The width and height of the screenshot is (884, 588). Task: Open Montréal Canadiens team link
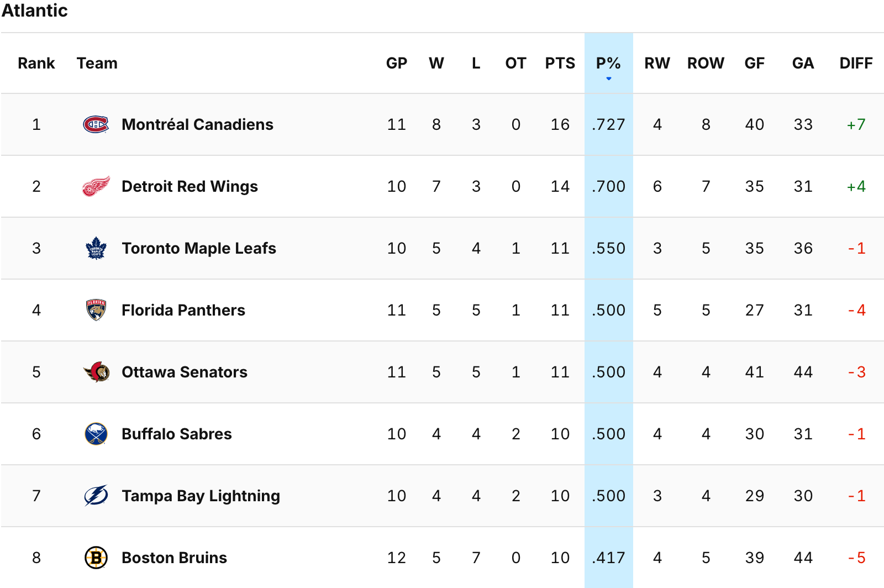click(x=197, y=125)
